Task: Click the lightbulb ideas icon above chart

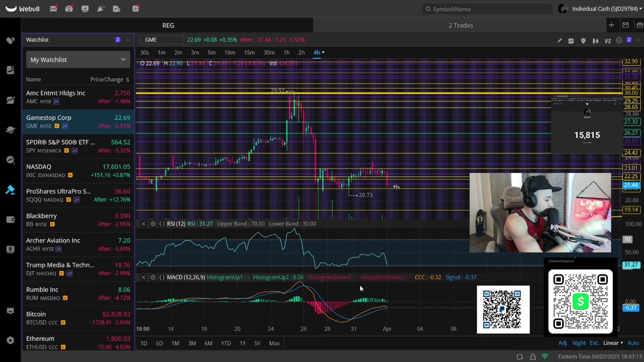Action: pos(583,41)
